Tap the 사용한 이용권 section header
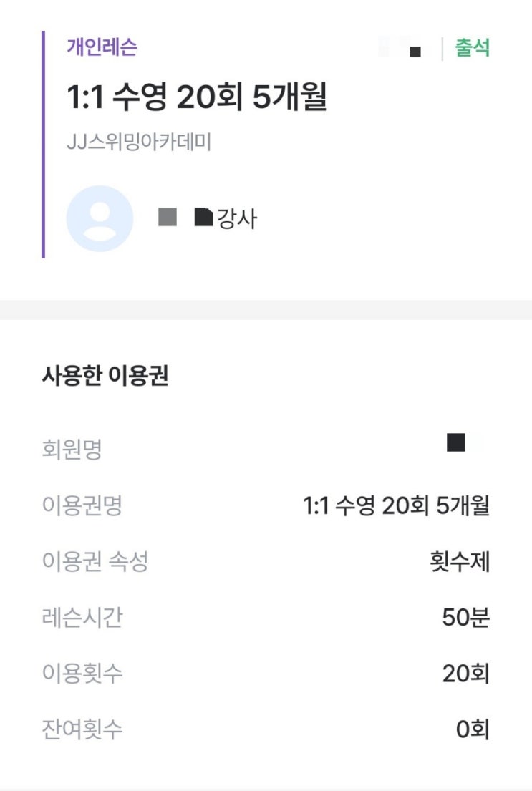532x791 pixels. pos(105,375)
